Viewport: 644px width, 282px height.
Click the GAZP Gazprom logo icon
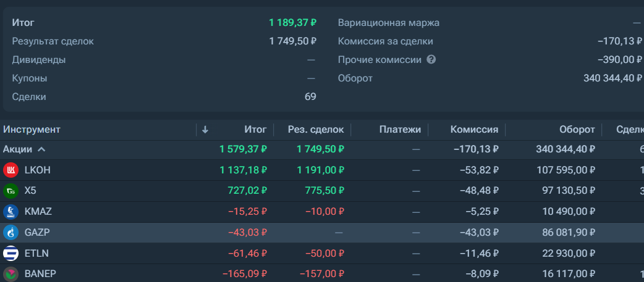pyautogui.click(x=11, y=233)
